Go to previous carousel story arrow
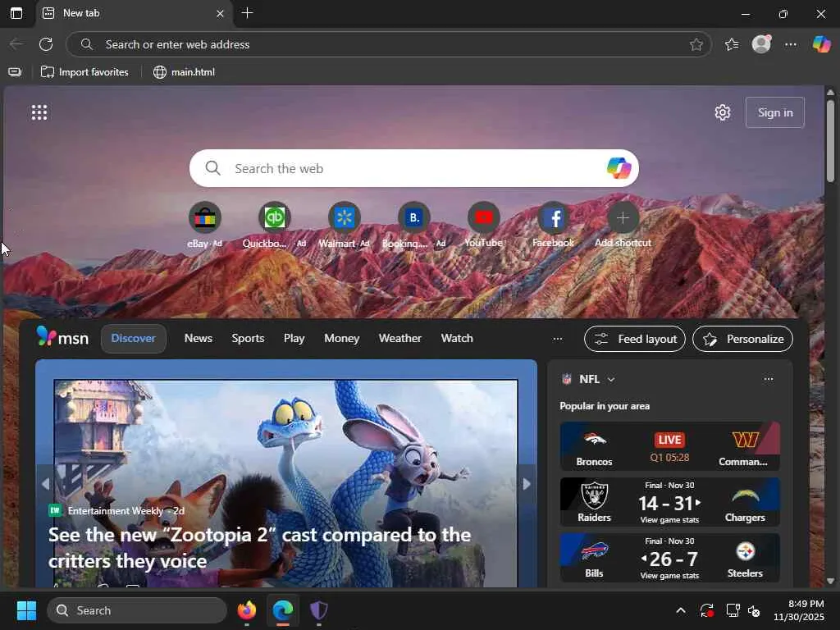Screen dimensions: 840x630 click(45, 484)
